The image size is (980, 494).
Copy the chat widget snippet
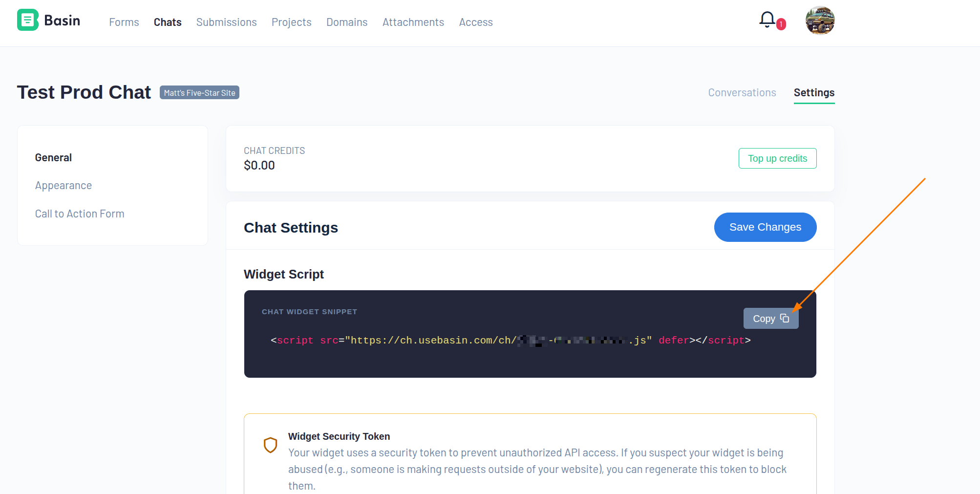(x=770, y=319)
